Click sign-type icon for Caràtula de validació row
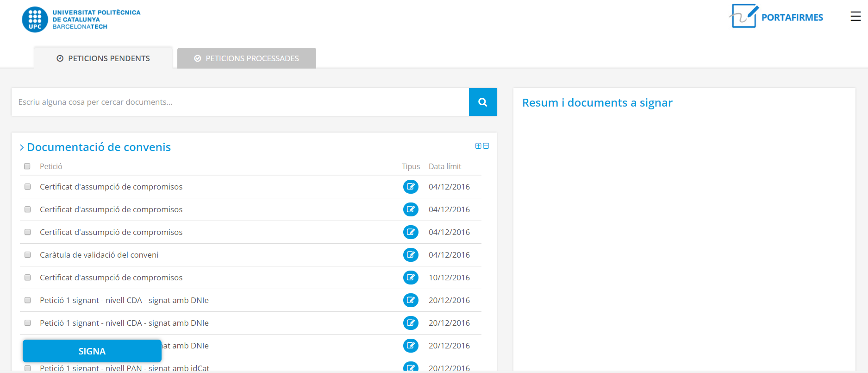 click(x=410, y=255)
